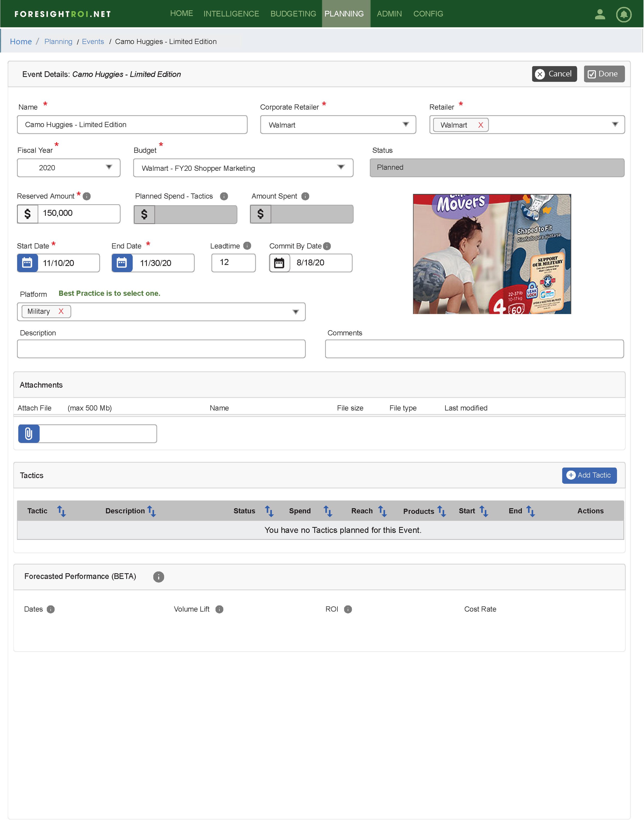The image size is (644, 832).
Task: Click the Cancel button
Action: 554,74
